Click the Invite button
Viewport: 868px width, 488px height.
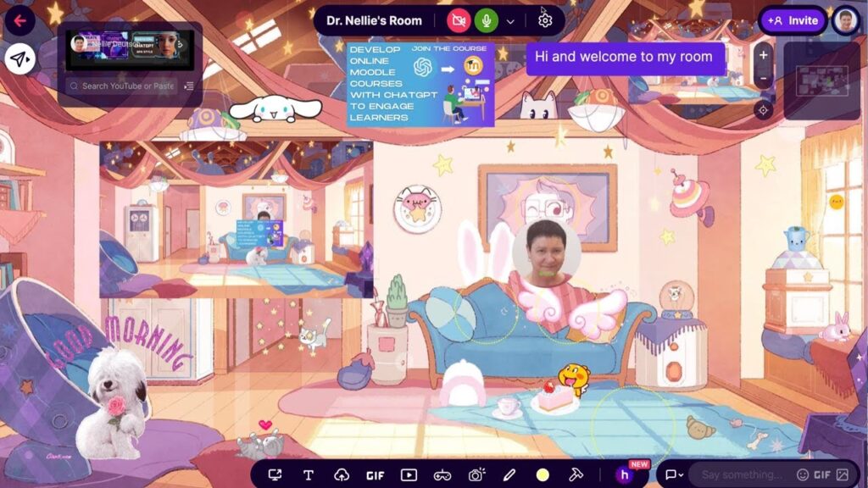pos(793,20)
